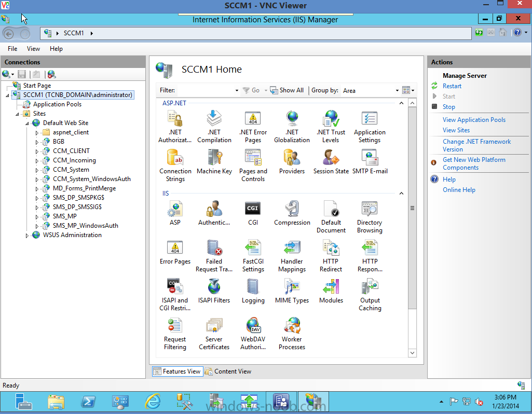Open the Filter dropdown arrow
This screenshot has width=532, height=414.
(x=237, y=91)
